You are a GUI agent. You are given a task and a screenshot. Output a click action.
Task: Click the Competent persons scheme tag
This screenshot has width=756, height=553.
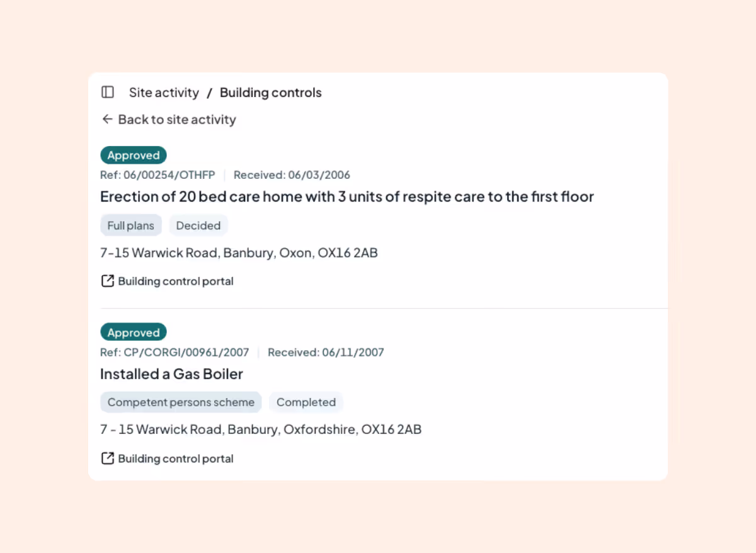tap(180, 402)
